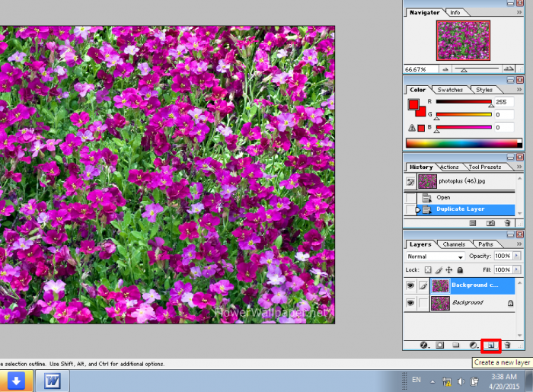Click the Add layer style icon
533x392 pixels.
424,345
